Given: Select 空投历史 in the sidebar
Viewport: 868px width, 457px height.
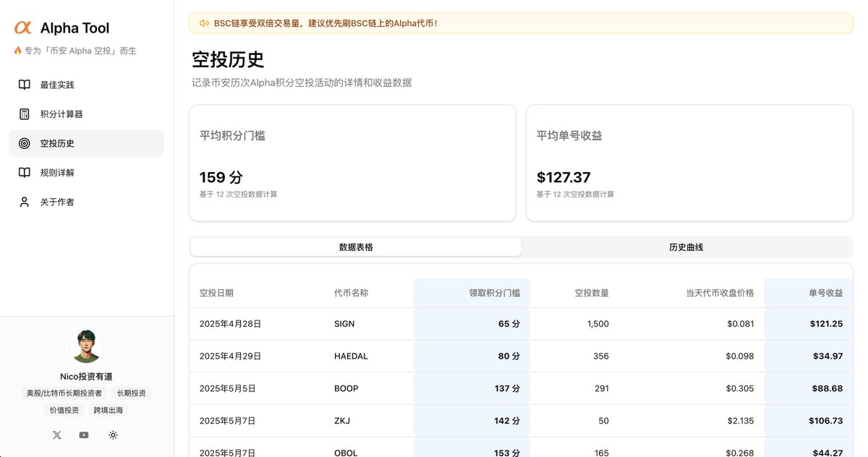Looking at the screenshot, I should pos(86,143).
